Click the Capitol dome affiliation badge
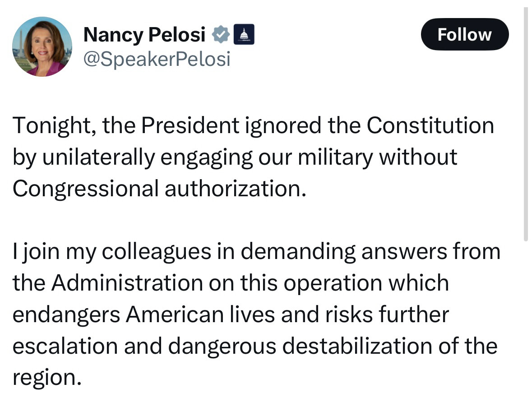The image size is (532, 416). coord(244,34)
